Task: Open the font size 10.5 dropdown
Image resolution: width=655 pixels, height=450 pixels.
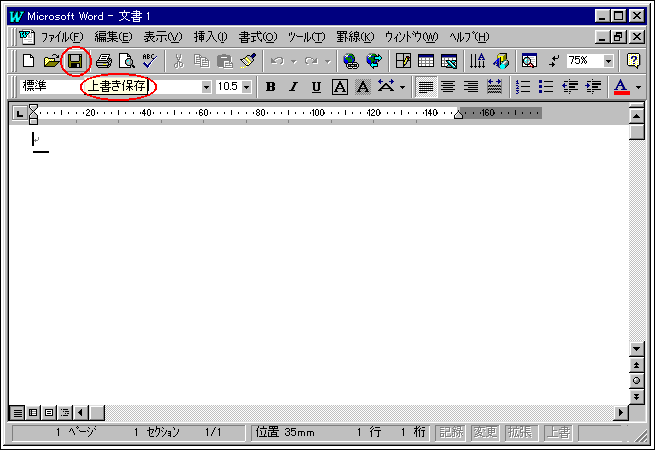Action: [246, 87]
